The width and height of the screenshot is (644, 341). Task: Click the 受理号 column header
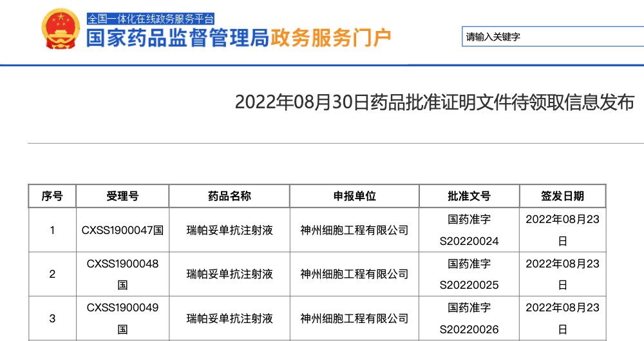(122, 196)
